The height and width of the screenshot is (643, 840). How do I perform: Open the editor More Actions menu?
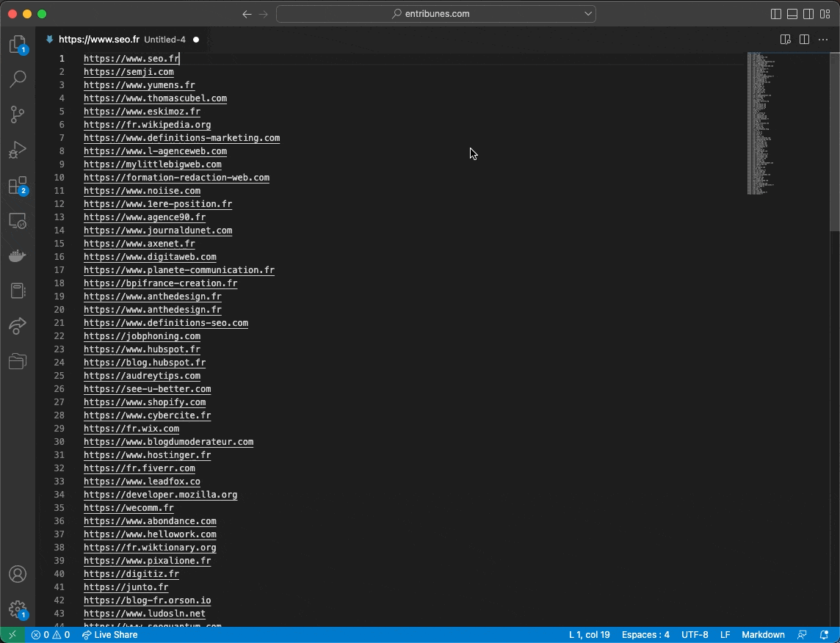point(823,40)
